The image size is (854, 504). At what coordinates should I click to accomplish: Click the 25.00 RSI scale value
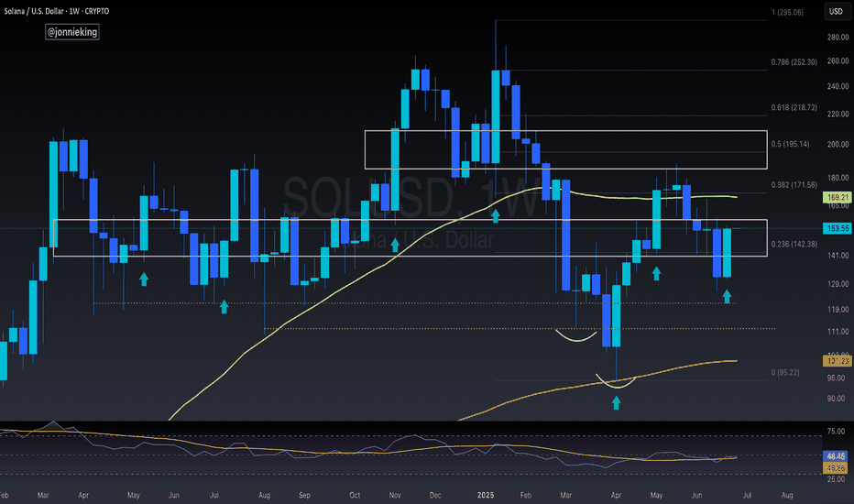pyautogui.click(x=836, y=479)
